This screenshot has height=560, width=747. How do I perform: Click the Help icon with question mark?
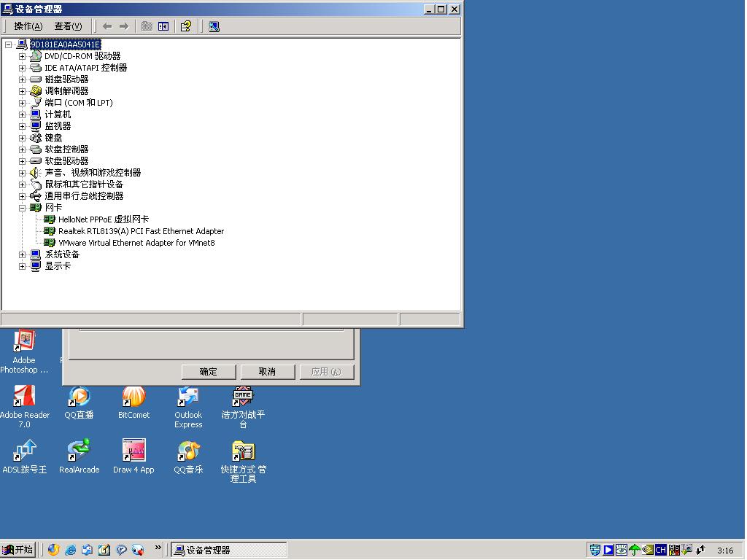(186, 26)
